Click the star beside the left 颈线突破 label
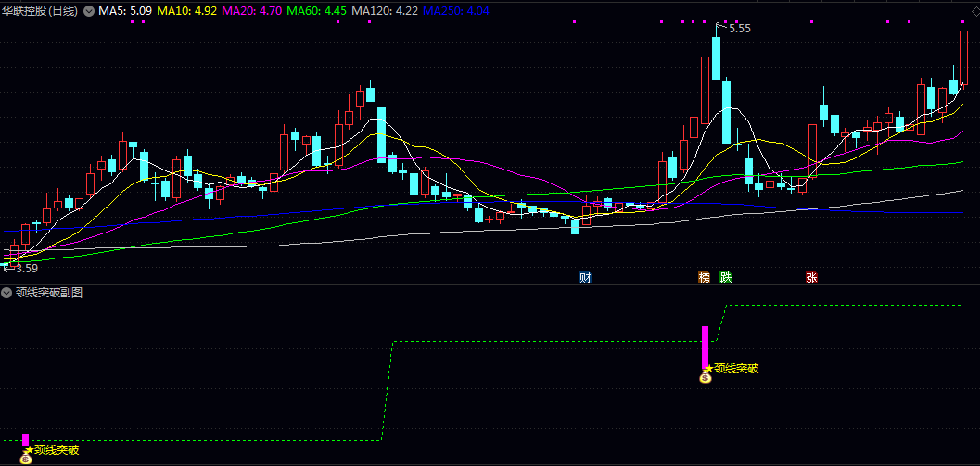This screenshot has height=466, width=980. click(30, 450)
